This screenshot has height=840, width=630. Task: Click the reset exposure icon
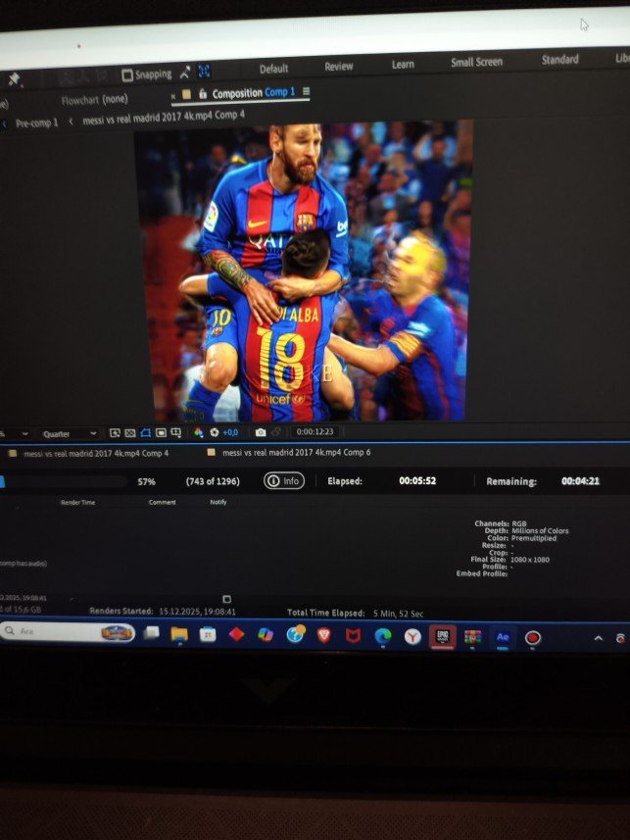pos(214,432)
